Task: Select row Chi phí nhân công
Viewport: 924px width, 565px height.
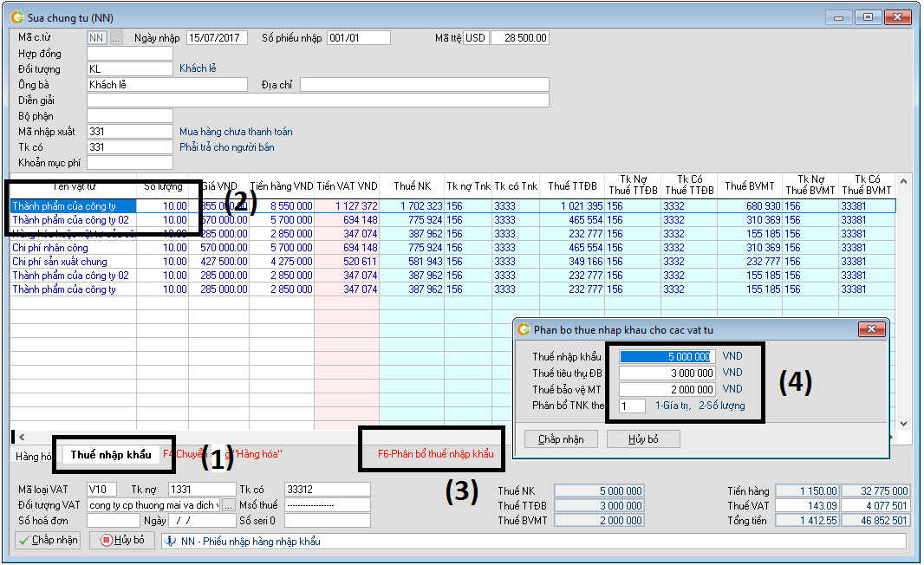Action: coord(452,248)
